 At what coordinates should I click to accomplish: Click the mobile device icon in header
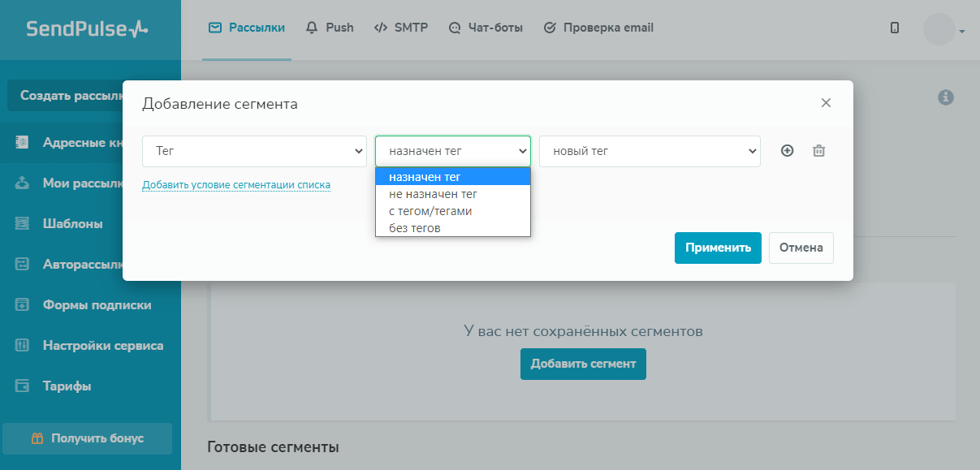tap(895, 28)
